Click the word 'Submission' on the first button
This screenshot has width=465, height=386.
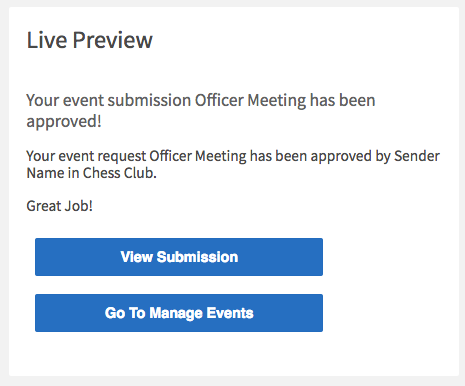click(197, 257)
